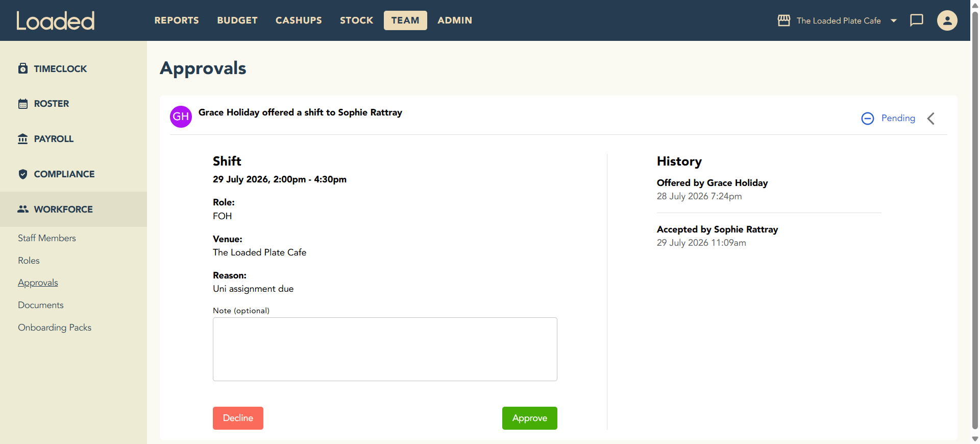Image resolution: width=980 pixels, height=444 pixels.
Task: Click the Timeclock sidebar icon
Action: point(23,68)
